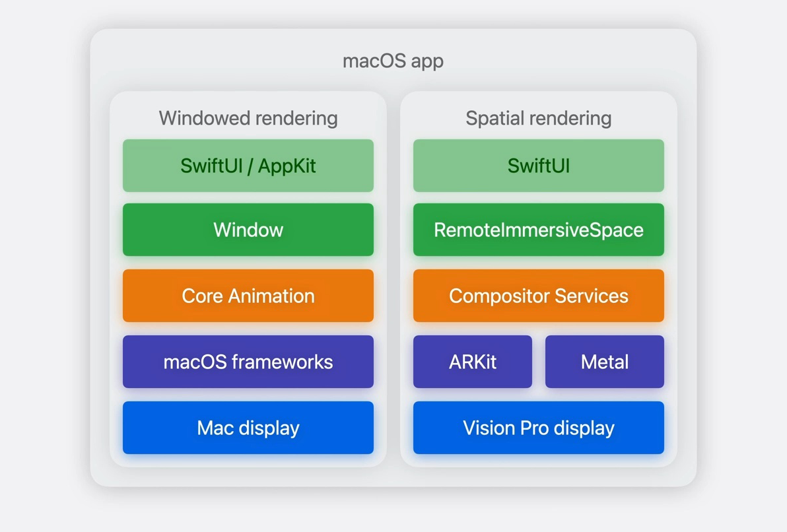Click the Metal box
Viewport: 787px width, 532px height.
coord(605,361)
